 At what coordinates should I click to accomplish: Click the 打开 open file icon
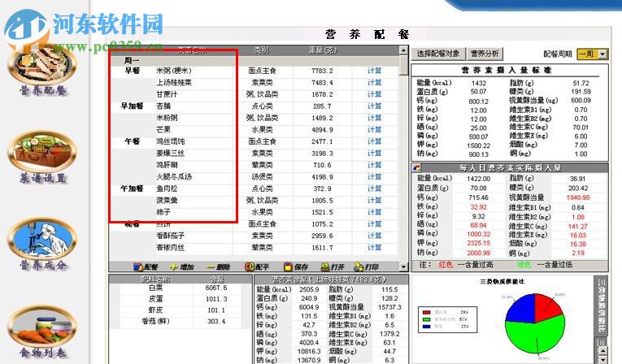point(324,266)
